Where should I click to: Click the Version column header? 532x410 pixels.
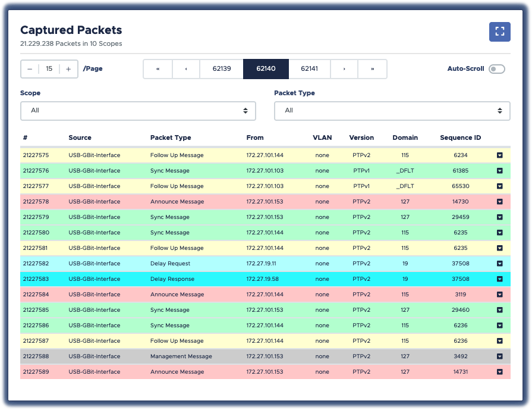coord(361,137)
